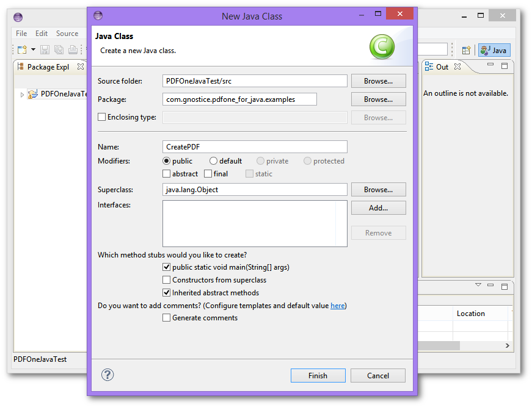Select the default modifier radio button
This screenshot has height=410, width=532.
pos(213,161)
